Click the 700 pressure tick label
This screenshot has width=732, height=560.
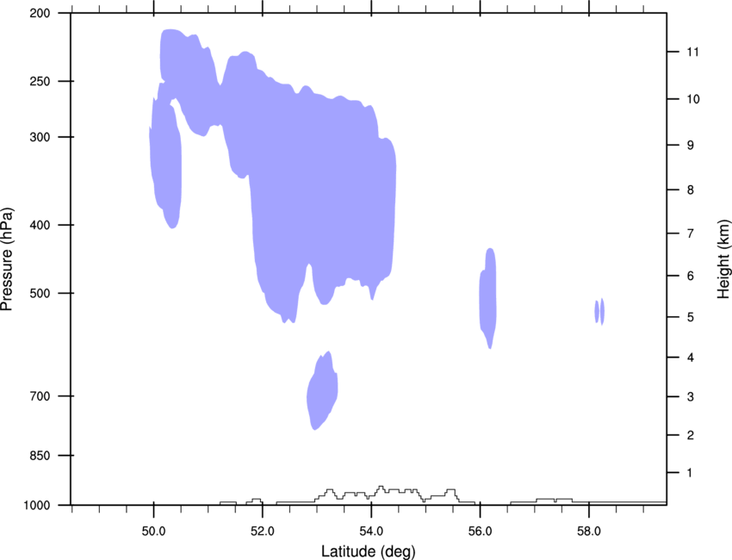(40, 396)
